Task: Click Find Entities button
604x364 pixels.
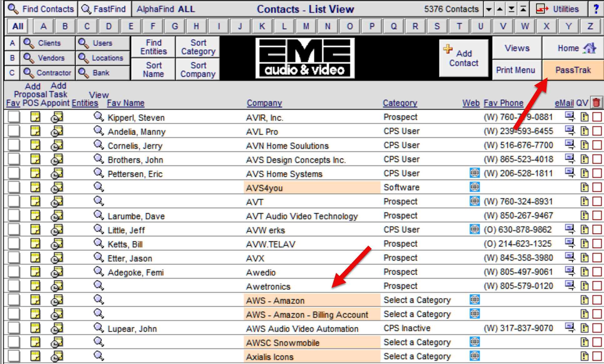Action: click(x=153, y=47)
